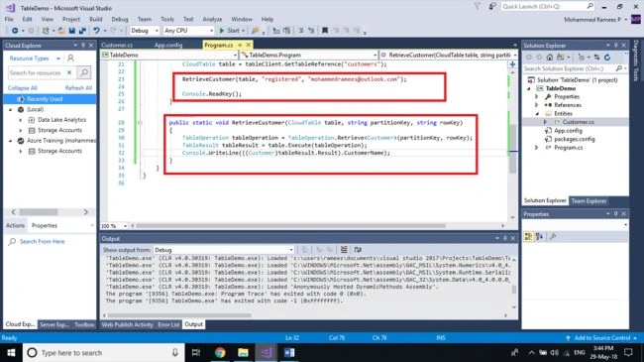Image resolution: width=644 pixels, height=362 pixels.
Task: Click the Undo toolbar icon
Action: (96, 31)
